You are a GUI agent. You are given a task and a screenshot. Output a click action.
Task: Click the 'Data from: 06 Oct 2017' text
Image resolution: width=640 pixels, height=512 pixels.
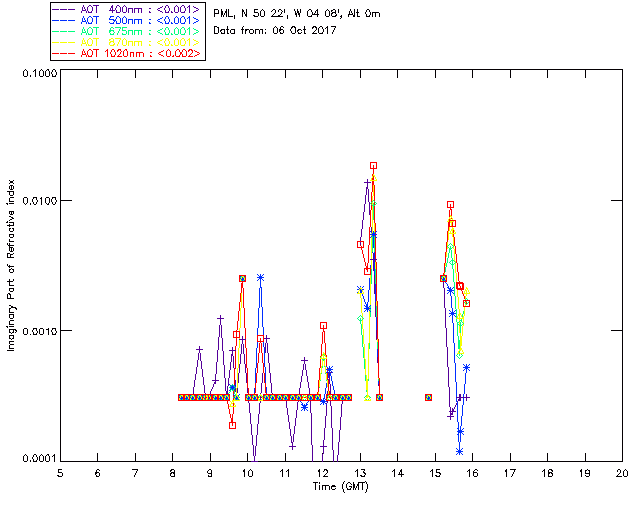pyautogui.click(x=275, y=30)
